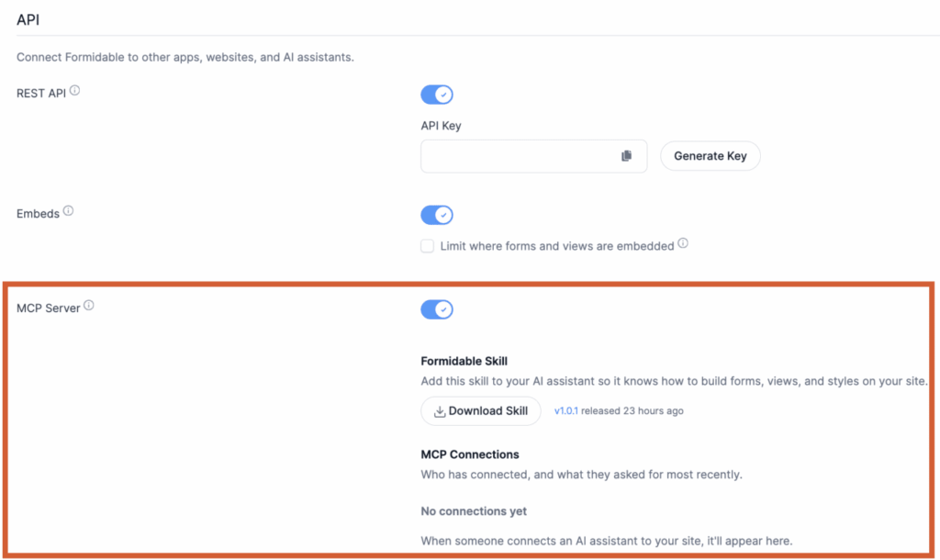Disable the REST API toggle
The image size is (940, 560).
pyautogui.click(x=436, y=95)
